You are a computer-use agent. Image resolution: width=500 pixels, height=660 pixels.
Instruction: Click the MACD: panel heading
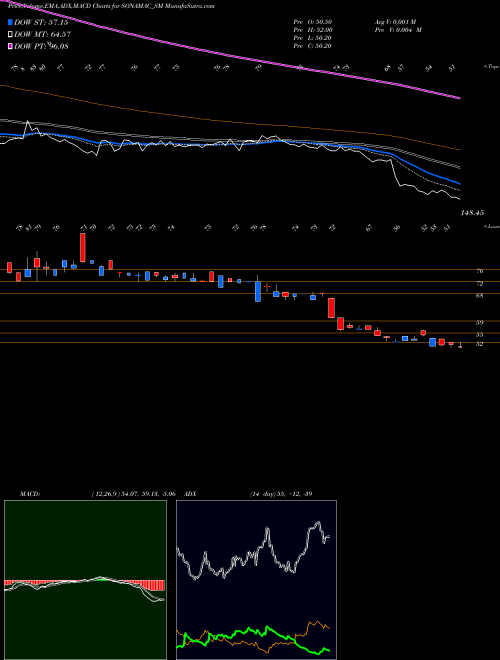tap(30, 494)
